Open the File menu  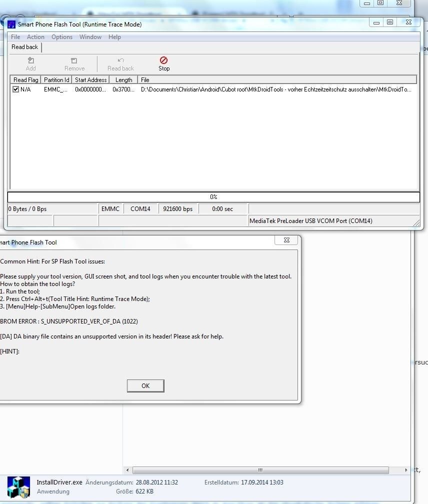tap(15, 37)
